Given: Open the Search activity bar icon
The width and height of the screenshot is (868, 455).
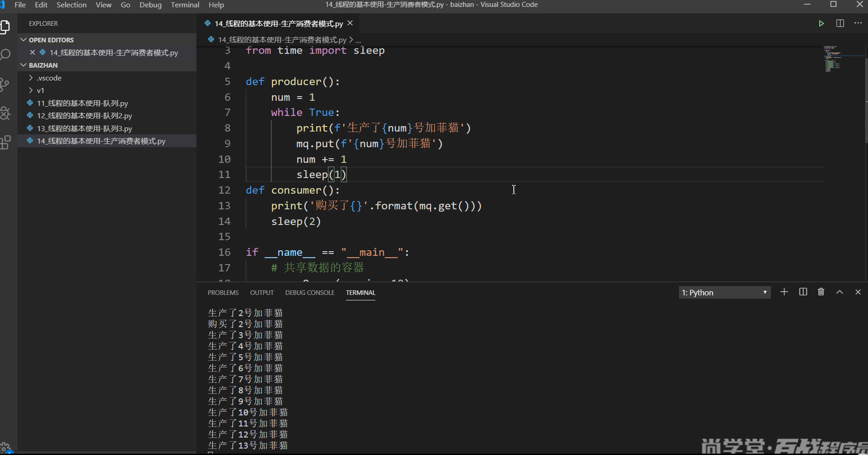Looking at the screenshot, I should [x=5, y=55].
